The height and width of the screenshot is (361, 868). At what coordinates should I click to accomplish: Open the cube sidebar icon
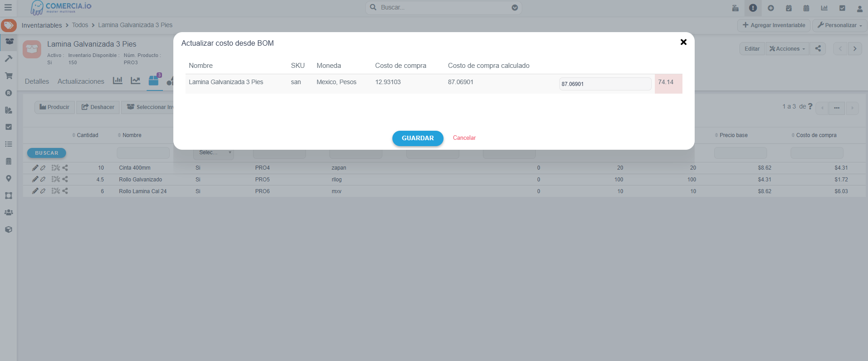[x=9, y=229]
